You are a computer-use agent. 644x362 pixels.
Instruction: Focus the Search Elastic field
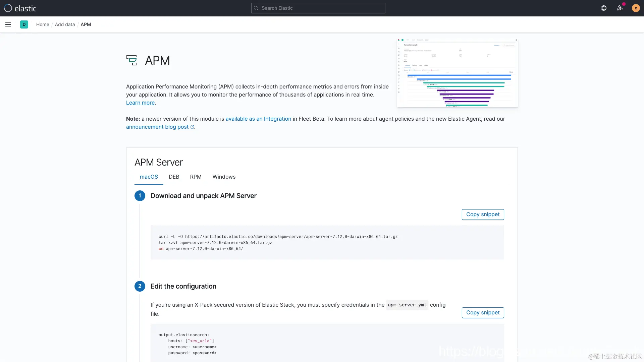(318, 8)
